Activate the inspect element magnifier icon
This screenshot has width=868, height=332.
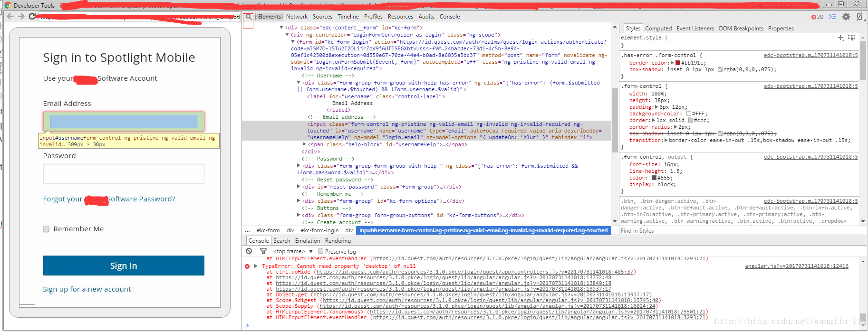248,17
